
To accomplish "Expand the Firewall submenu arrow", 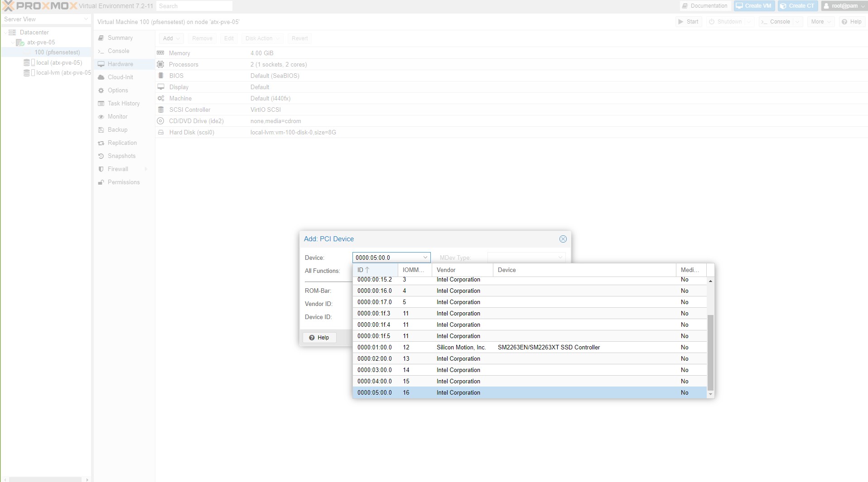I will 146,169.
